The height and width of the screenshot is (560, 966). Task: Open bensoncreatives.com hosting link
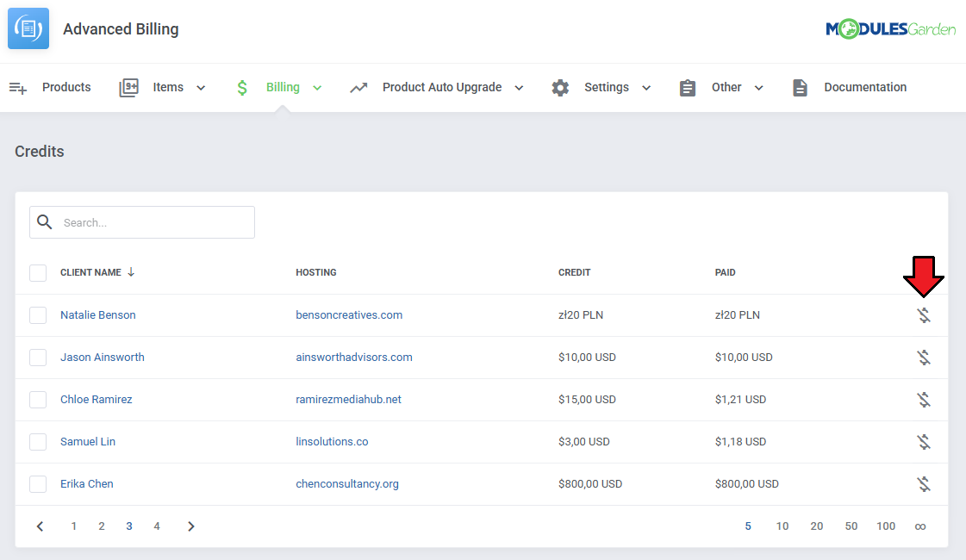[x=349, y=314]
